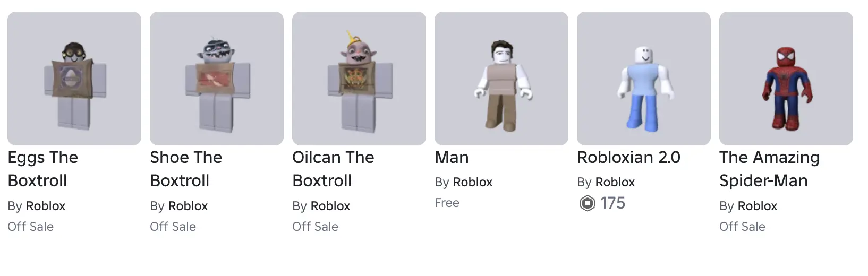Open Roblox creator link under Eggs The Boxtroll
The height and width of the screenshot is (276, 868).
(x=46, y=206)
